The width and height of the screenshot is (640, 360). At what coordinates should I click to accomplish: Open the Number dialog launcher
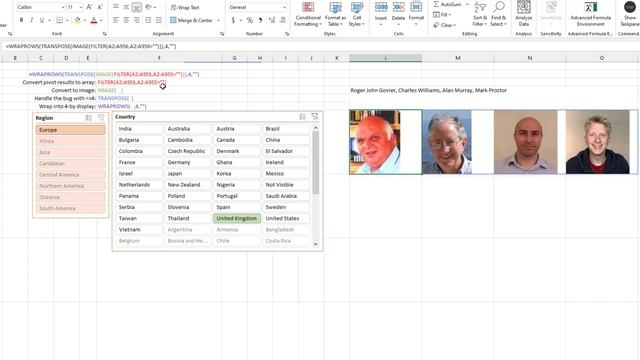point(287,34)
